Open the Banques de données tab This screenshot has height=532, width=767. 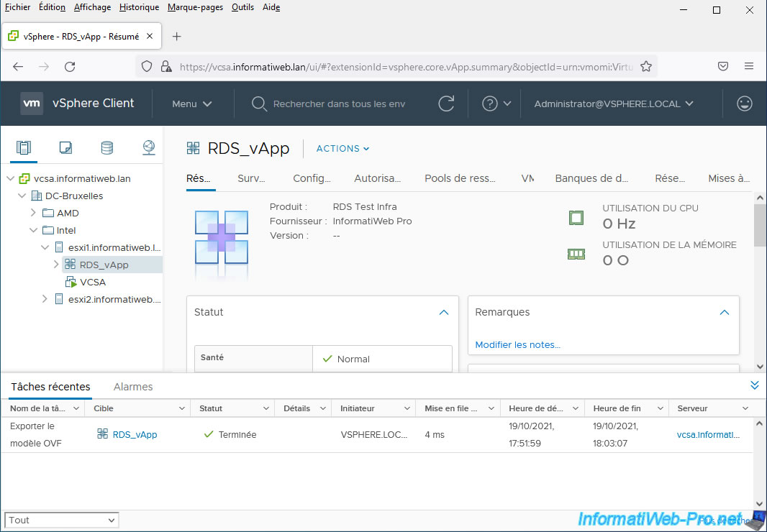pyautogui.click(x=591, y=178)
